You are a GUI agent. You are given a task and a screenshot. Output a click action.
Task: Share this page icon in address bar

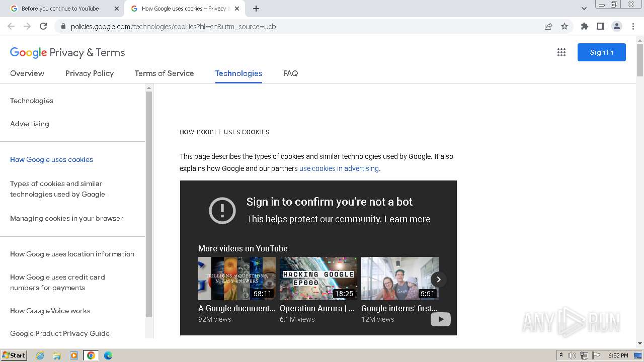click(x=548, y=26)
